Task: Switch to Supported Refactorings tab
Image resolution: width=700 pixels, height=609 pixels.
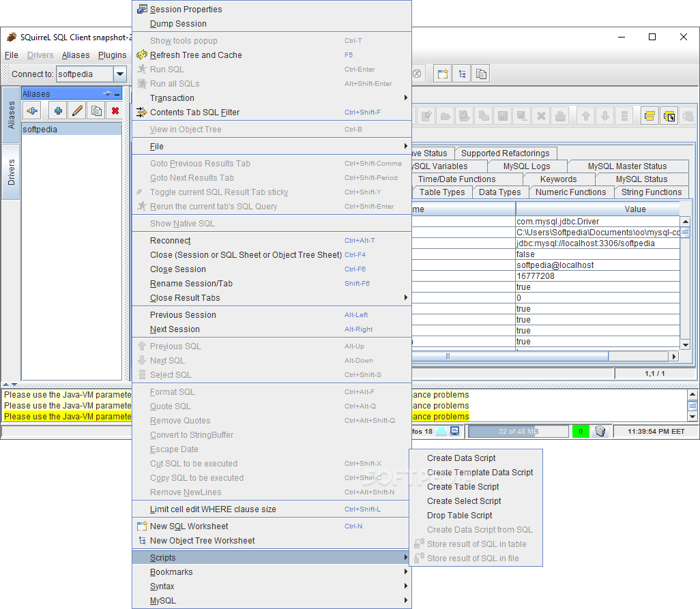Action: [505, 153]
